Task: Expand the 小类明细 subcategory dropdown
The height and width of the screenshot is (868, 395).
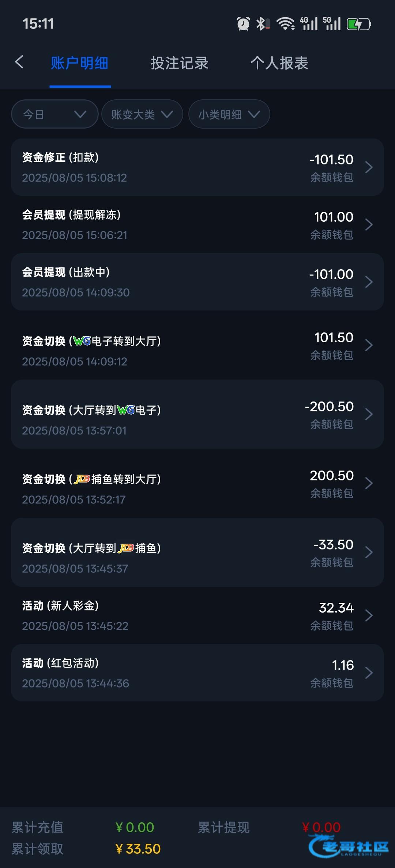Action: pyautogui.click(x=229, y=114)
